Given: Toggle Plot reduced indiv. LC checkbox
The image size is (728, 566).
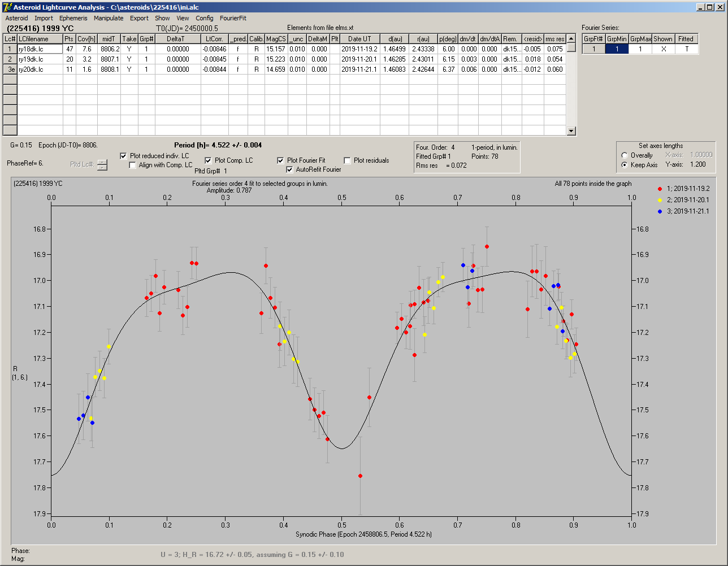Looking at the screenshot, I should pyautogui.click(x=124, y=155).
